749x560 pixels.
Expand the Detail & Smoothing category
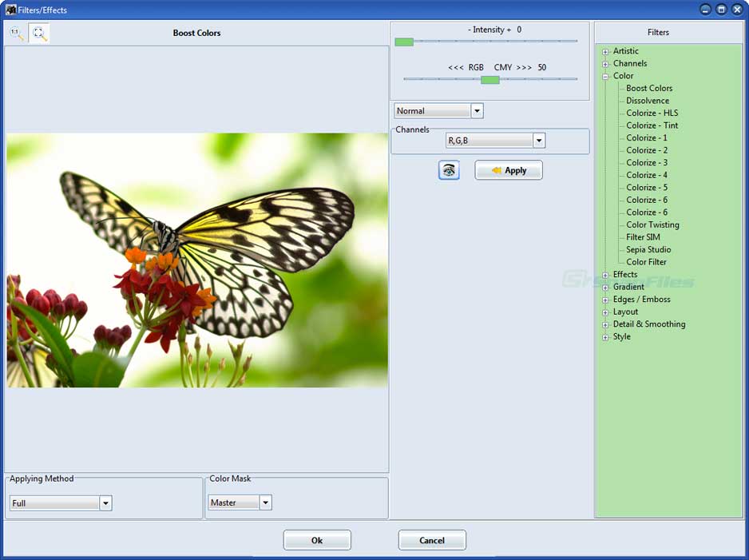(604, 324)
